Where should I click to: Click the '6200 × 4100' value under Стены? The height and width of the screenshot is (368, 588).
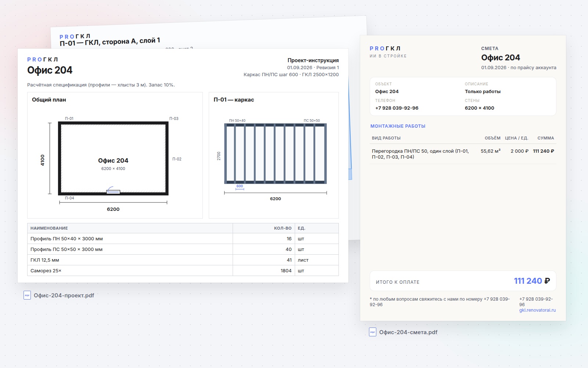[480, 108]
